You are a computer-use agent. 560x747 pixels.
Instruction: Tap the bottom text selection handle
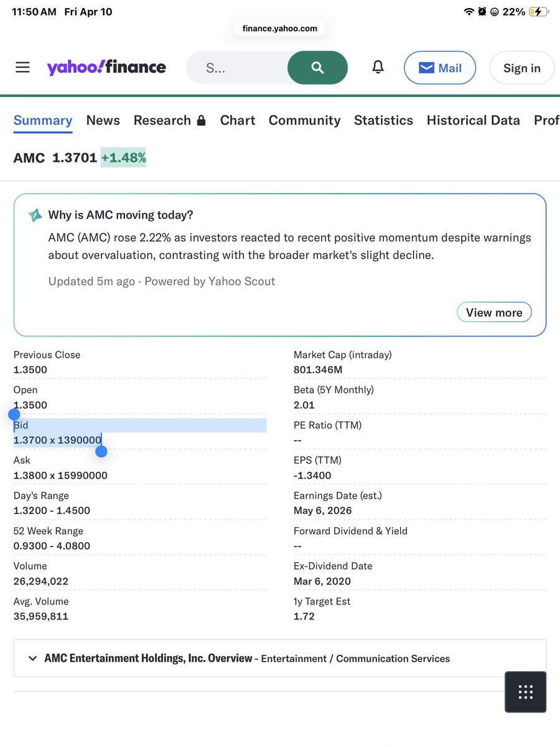click(x=101, y=451)
